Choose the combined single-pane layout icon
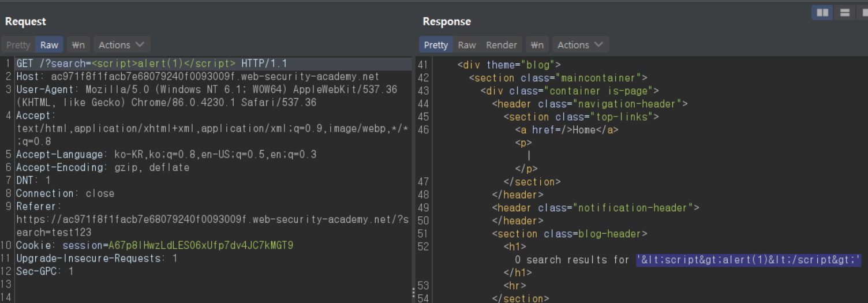 click(864, 13)
